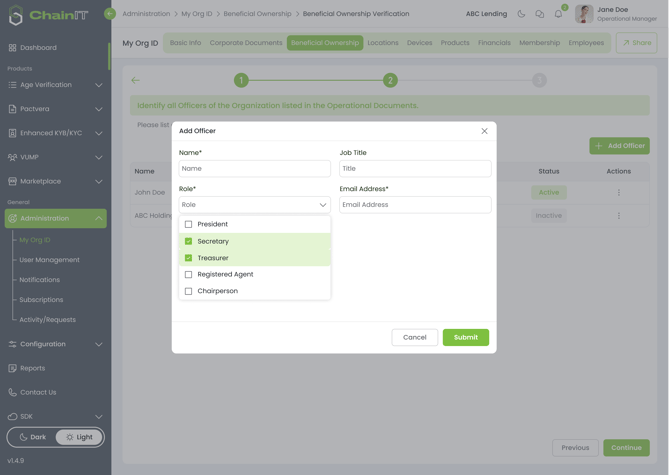This screenshot has height=475, width=670.
Task: Click Jane Doe profile avatar
Action: pyautogui.click(x=584, y=14)
